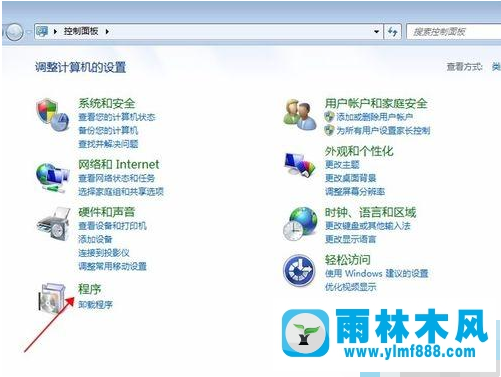Open 添加设备 link
Screen dimensions: 501x377
95,239
